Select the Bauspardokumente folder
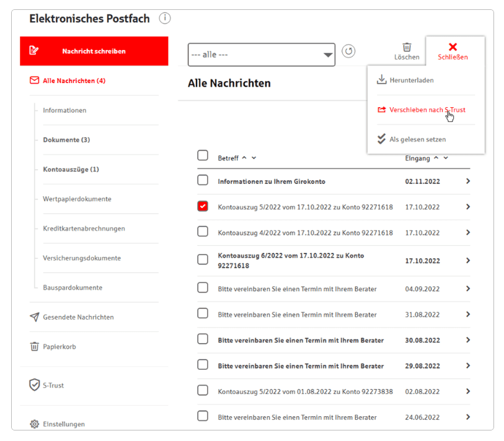504x441 pixels. click(73, 287)
